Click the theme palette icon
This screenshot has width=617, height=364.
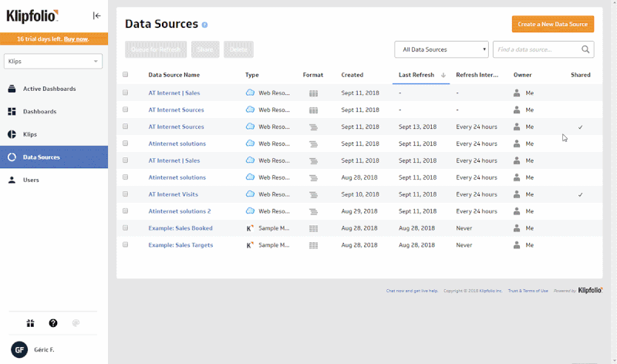pyautogui.click(x=76, y=323)
